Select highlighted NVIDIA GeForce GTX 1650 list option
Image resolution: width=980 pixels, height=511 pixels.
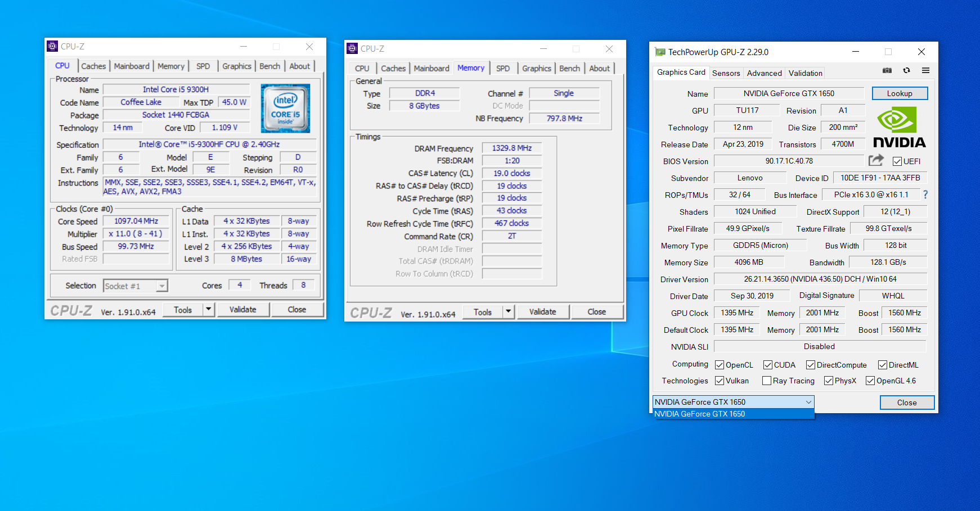(x=733, y=414)
